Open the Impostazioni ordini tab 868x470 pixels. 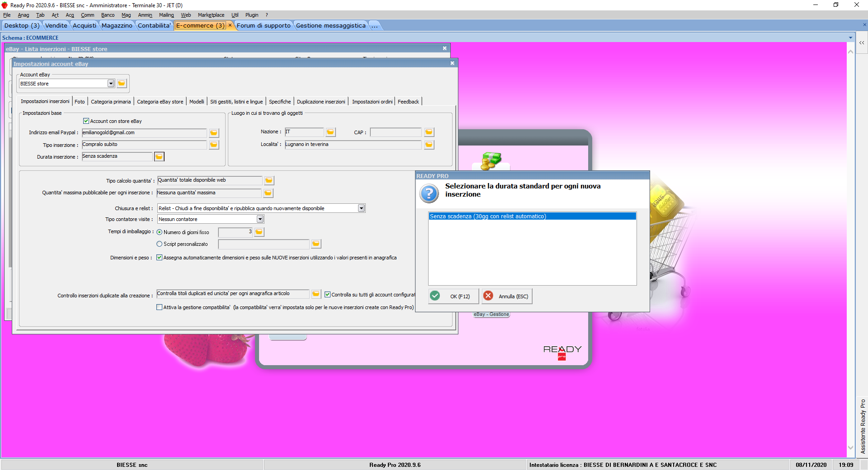(x=372, y=102)
